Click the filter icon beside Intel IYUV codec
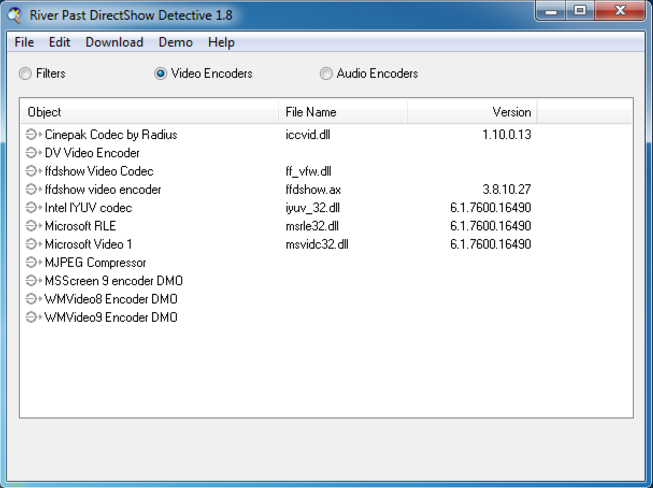Screen dimensions: 653x488 tap(34, 207)
